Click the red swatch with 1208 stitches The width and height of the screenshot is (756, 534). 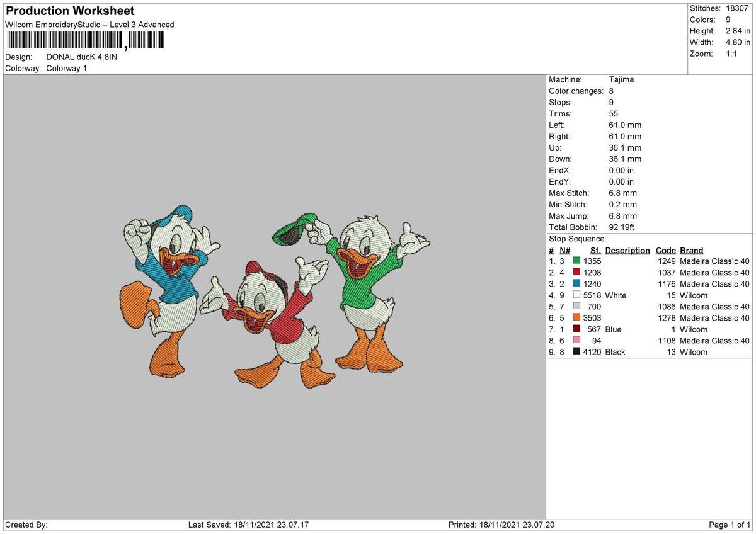(x=576, y=272)
